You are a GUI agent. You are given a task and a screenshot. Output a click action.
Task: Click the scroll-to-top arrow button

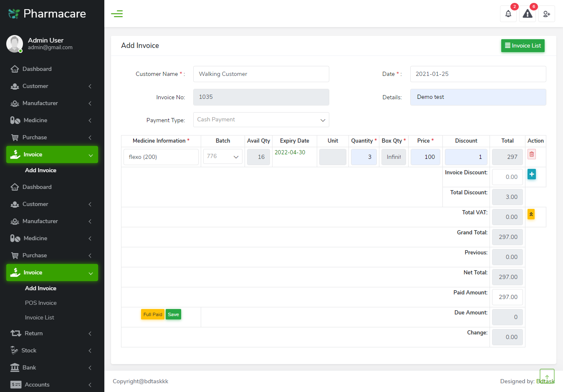pyautogui.click(x=547, y=375)
